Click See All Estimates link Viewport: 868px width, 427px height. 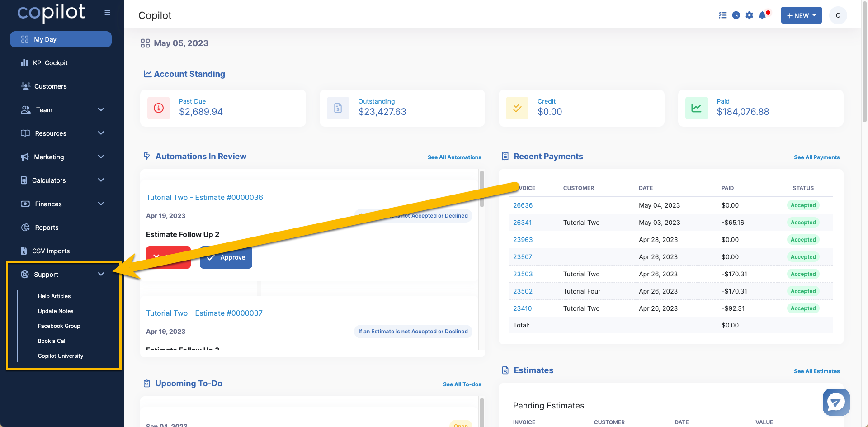point(816,371)
